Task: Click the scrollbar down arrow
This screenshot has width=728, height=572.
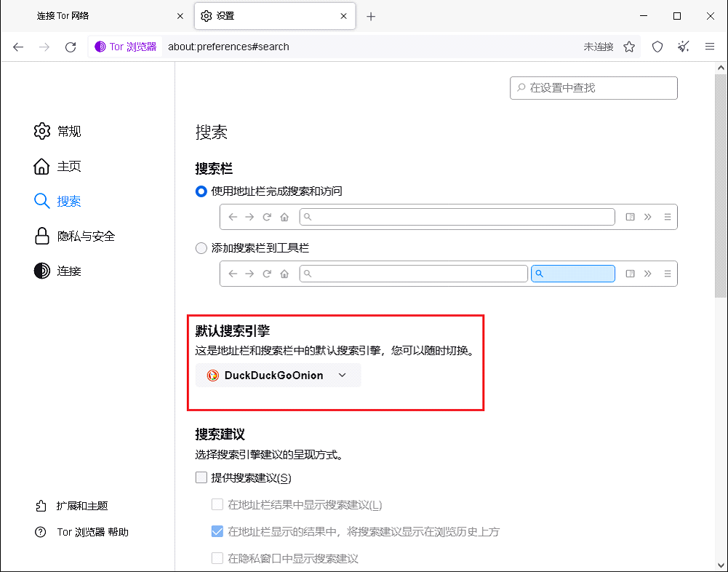Action: pos(721,566)
